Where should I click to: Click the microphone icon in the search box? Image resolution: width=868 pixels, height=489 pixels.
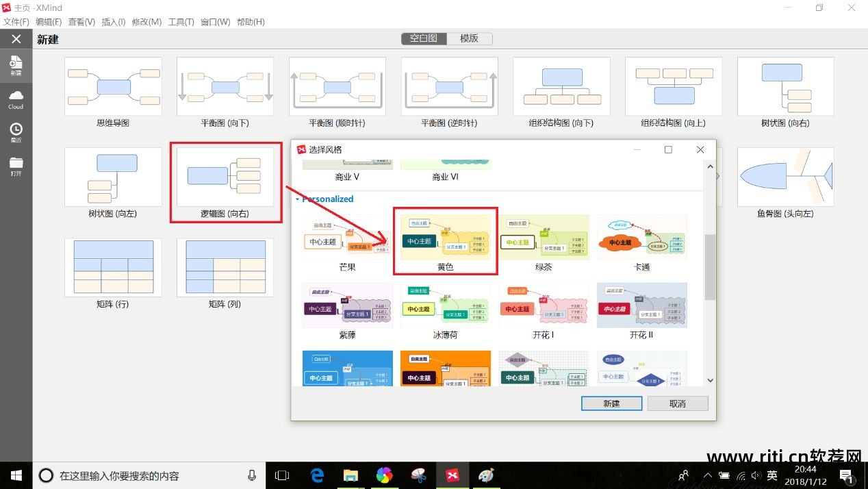(x=251, y=475)
